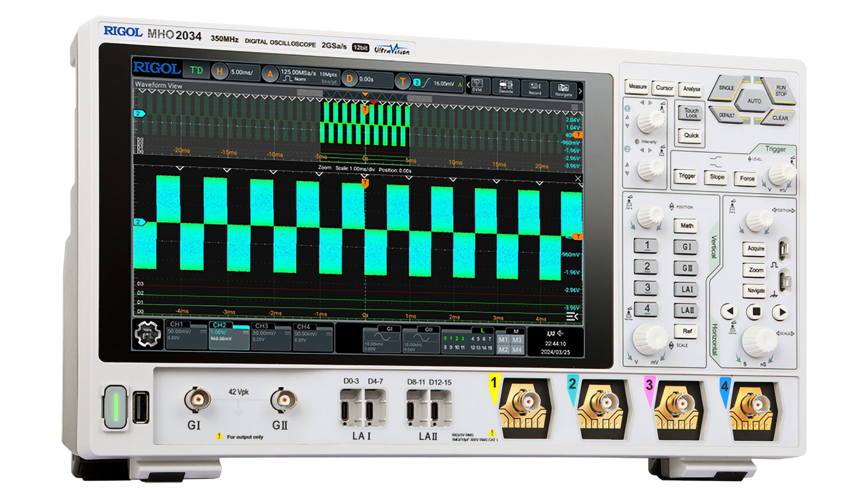Close the zoom window with the X icon
Screen dimensions: 868x498
(x=578, y=178)
